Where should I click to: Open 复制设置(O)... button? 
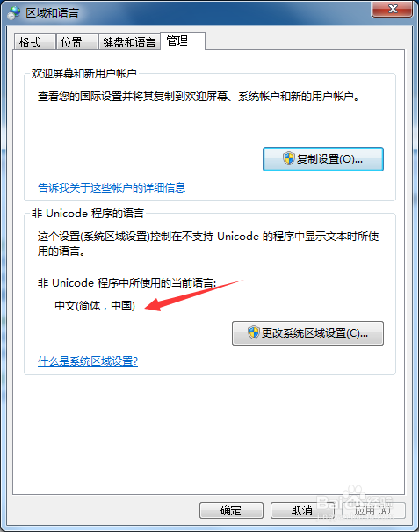pyautogui.click(x=323, y=159)
